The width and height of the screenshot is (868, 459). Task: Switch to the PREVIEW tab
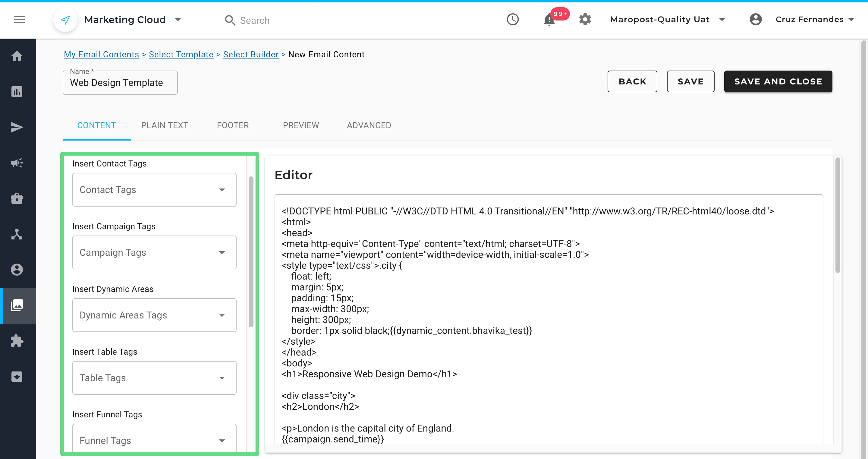300,125
